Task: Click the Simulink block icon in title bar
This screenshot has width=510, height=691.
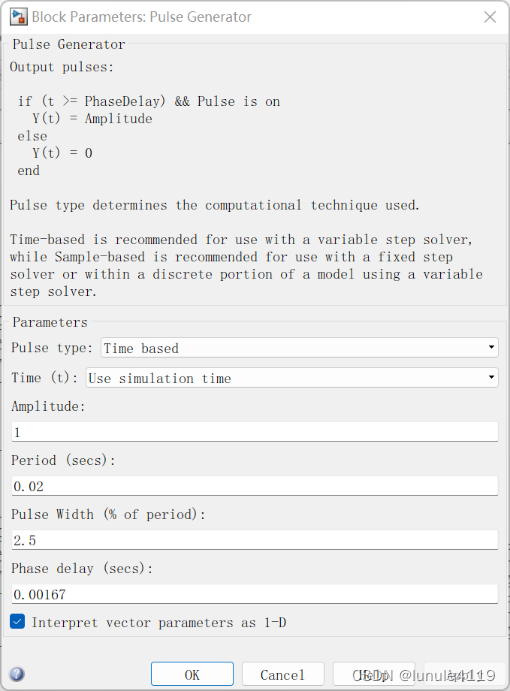Action: point(19,17)
